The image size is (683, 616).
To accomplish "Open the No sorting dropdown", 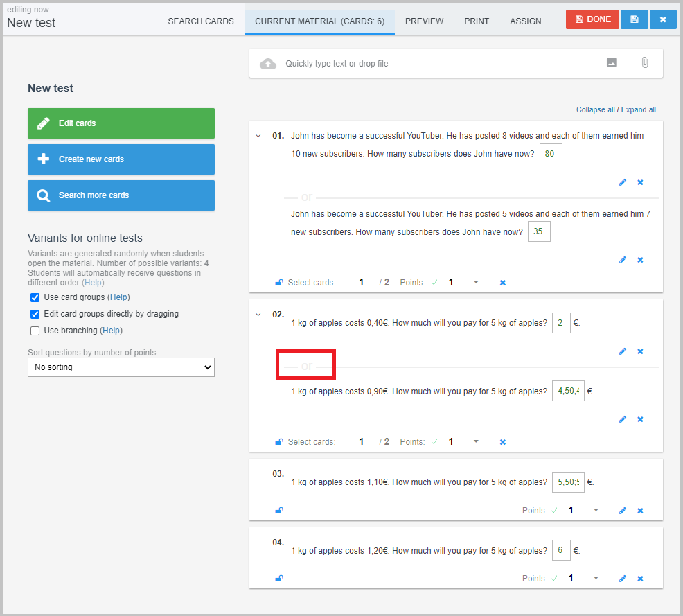I will (x=121, y=367).
